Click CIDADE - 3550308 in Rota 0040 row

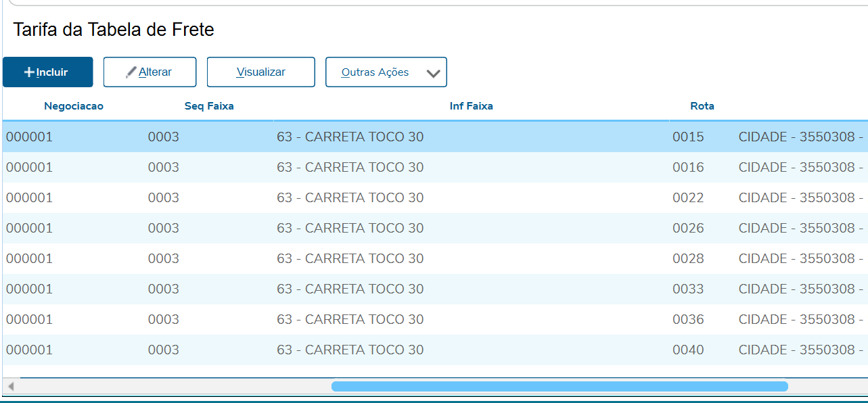[x=802, y=350]
